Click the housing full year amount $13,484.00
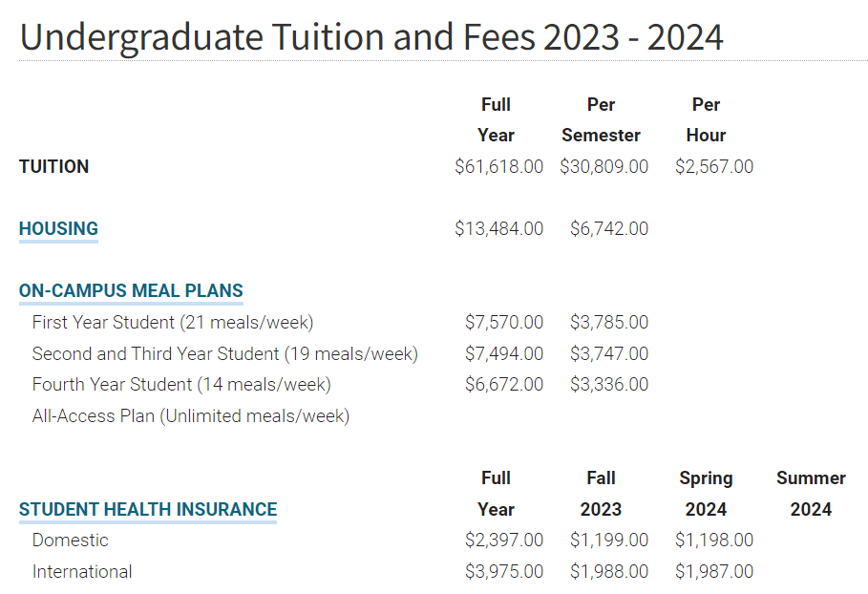This screenshot has width=868, height=594. [x=498, y=228]
